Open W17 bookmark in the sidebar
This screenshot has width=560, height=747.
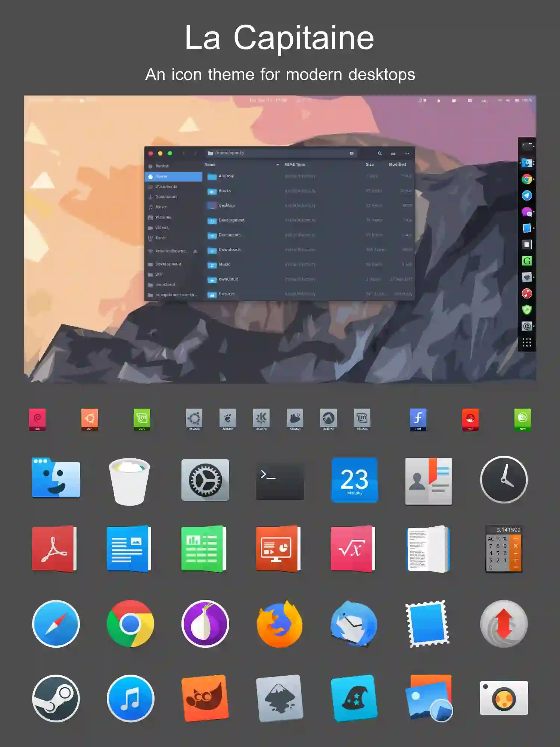pos(174,274)
